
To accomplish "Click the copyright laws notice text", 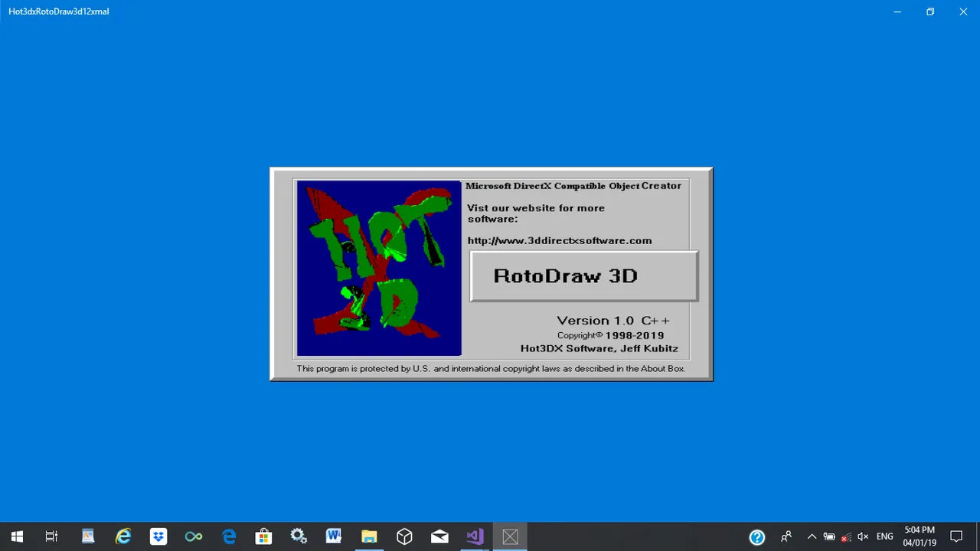I will [491, 369].
